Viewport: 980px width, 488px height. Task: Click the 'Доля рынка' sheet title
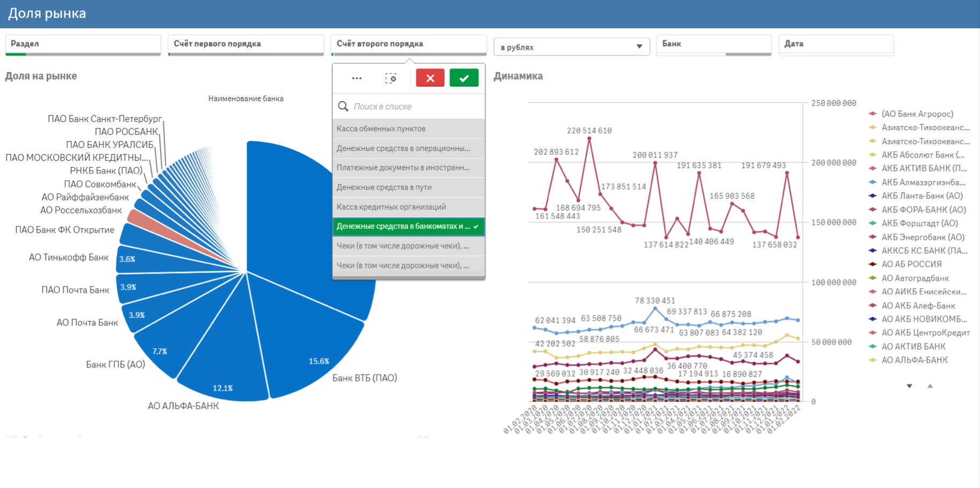click(x=47, y=13)
